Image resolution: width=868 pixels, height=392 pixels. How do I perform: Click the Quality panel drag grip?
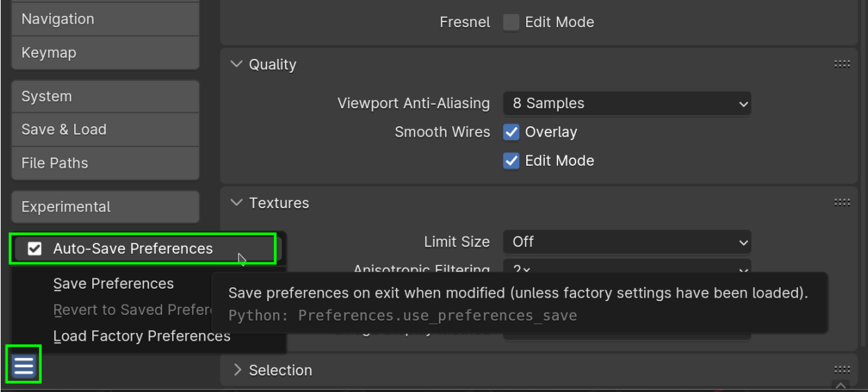[x=842, y=64]
